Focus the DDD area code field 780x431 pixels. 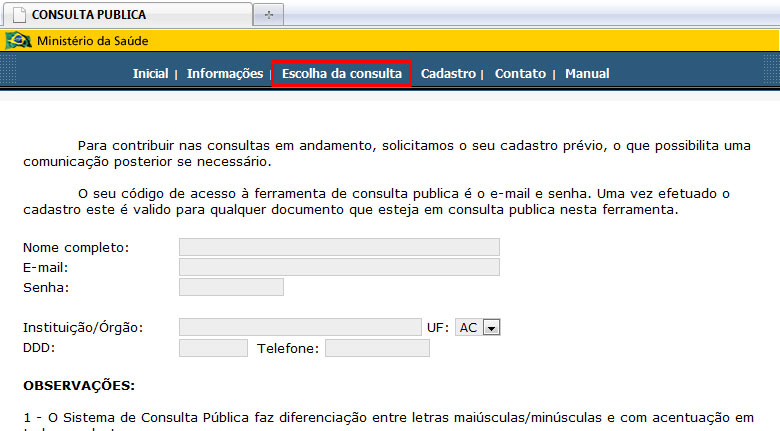213,348
